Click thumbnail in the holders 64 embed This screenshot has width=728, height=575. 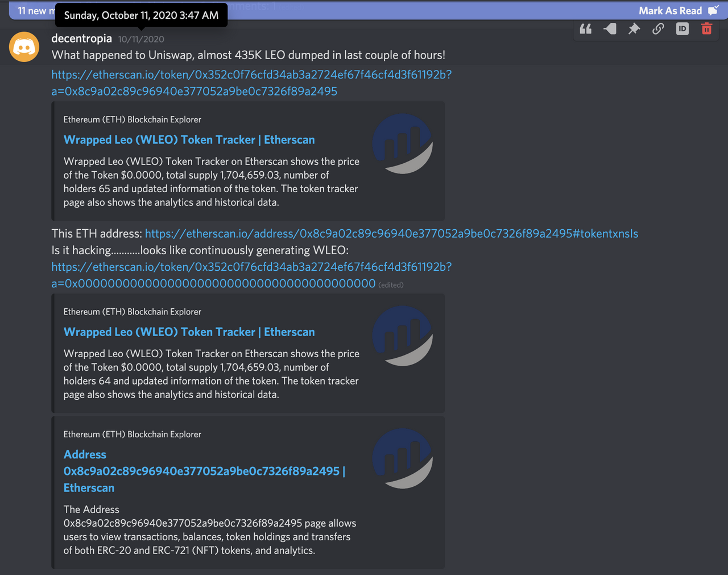tap(403, 336)
